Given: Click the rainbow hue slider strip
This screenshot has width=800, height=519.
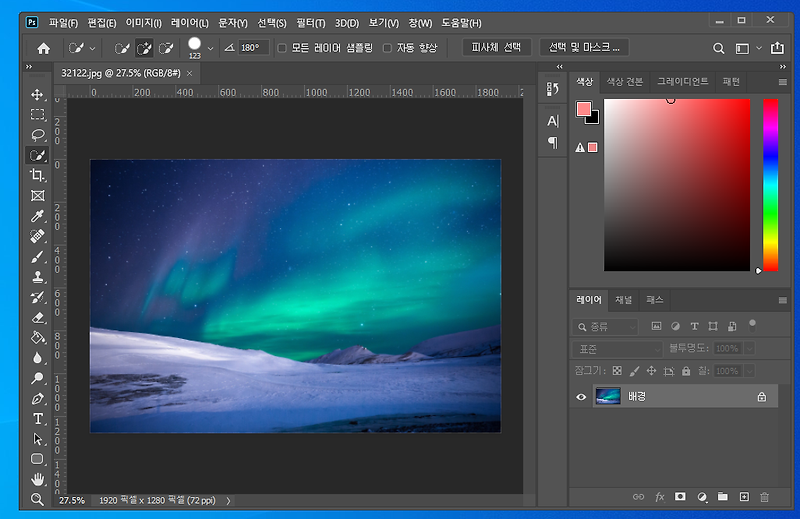Looking at the screenshot, I should (770, 185).
